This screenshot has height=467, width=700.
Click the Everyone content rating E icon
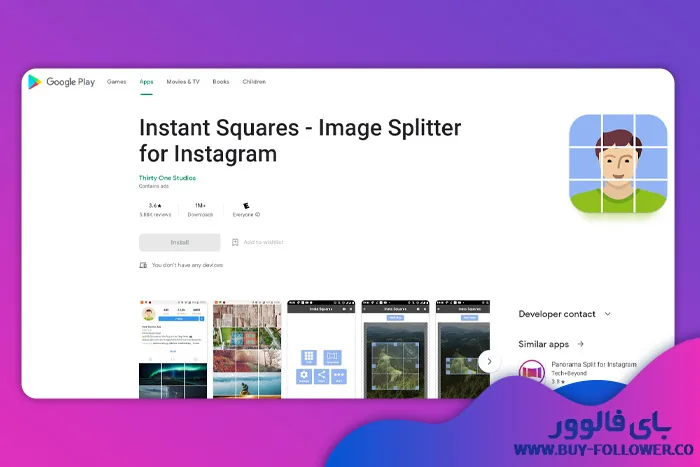246,205
